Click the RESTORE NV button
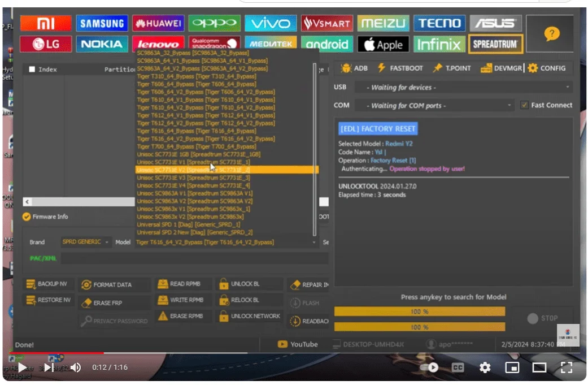The image size is (588, 385). pyautogui.click(x=49, y=300)
